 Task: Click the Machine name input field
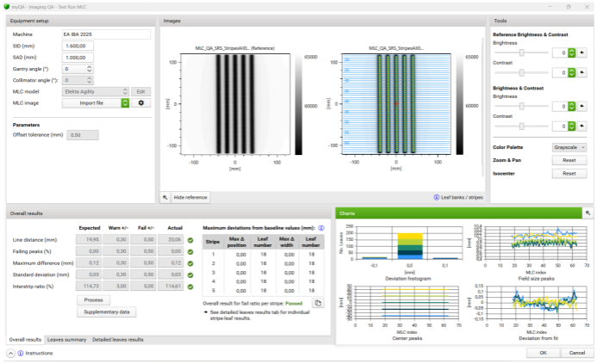(105, 34)
